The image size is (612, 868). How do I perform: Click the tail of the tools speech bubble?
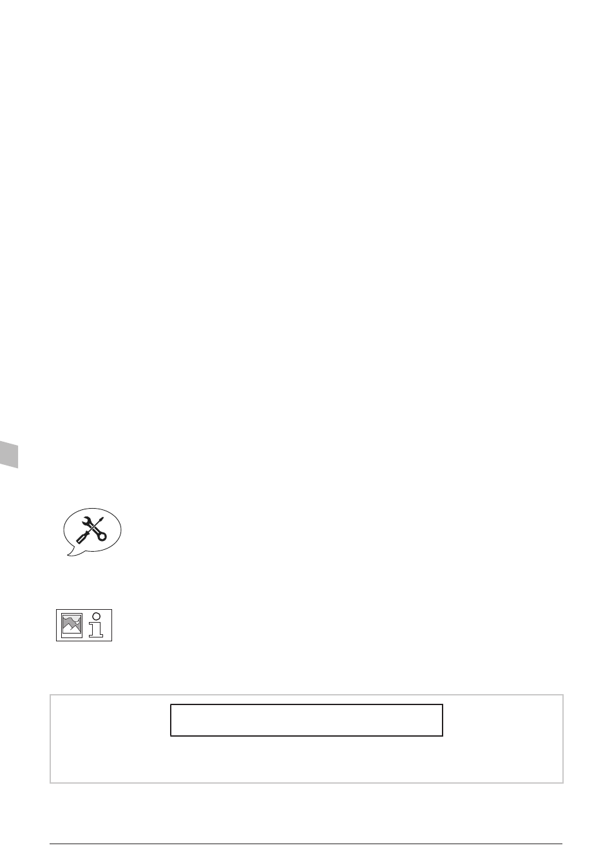point(74,552)
